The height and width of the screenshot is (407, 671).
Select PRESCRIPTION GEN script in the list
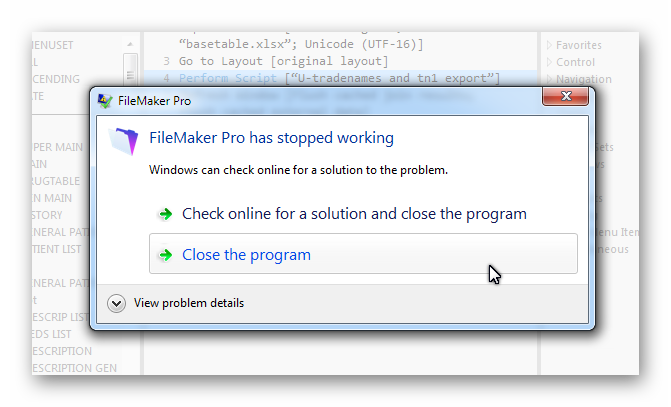pyautogui.click(x=74, y=368)
